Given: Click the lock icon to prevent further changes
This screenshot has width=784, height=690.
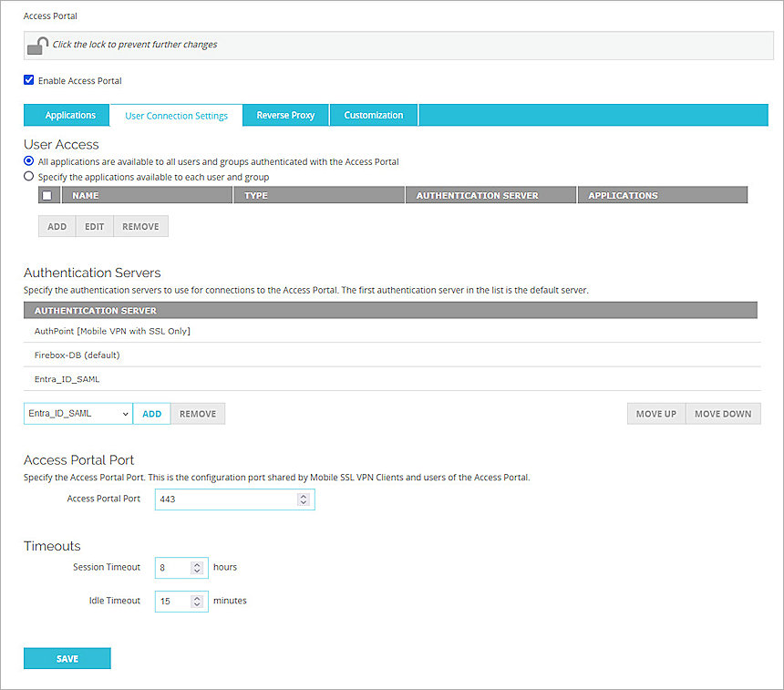Looking at the screenshot, I should tap(36, 44).
